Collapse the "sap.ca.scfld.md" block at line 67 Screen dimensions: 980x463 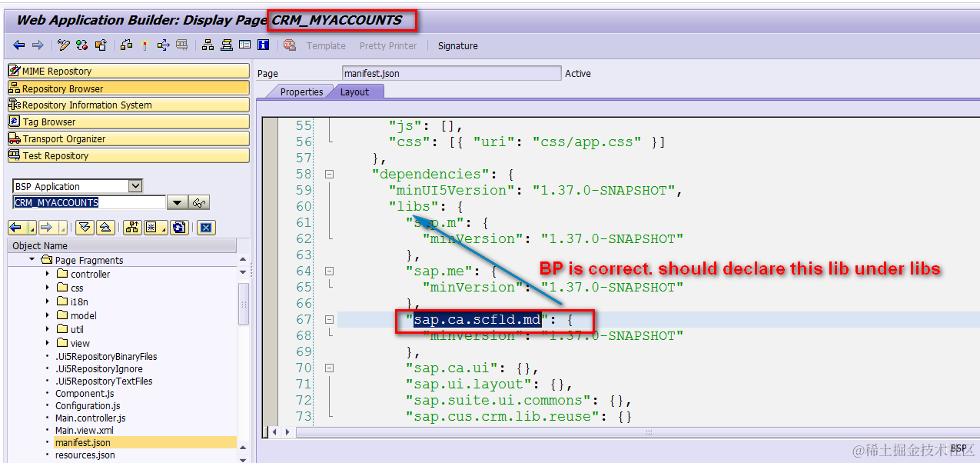coord(329,319)
